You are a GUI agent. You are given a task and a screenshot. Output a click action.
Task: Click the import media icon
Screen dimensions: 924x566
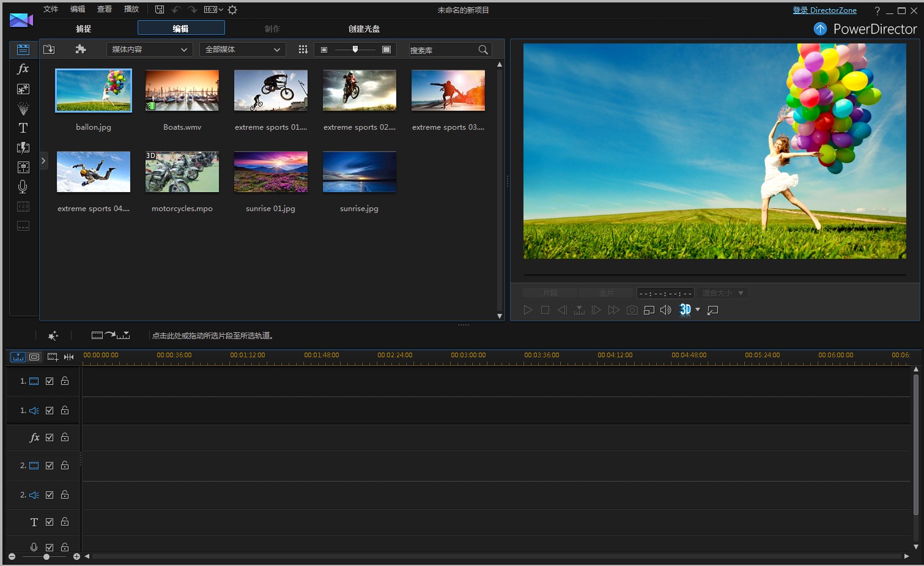pos(50,50)
